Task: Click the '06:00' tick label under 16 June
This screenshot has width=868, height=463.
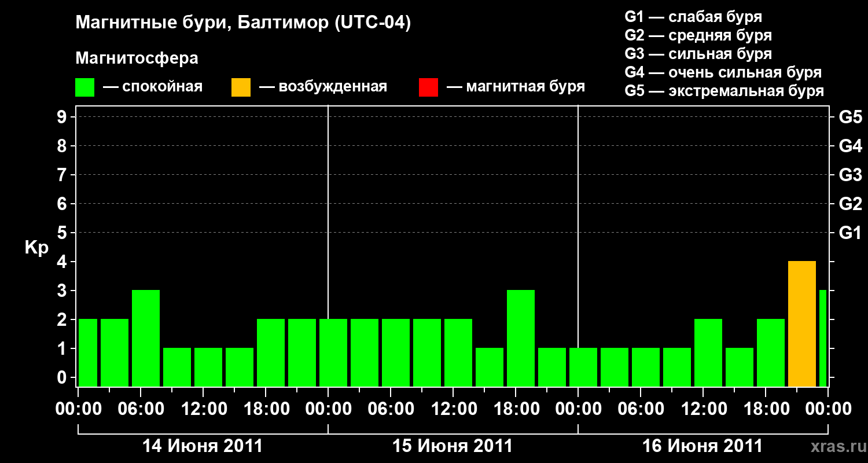Action: [641, 409]
